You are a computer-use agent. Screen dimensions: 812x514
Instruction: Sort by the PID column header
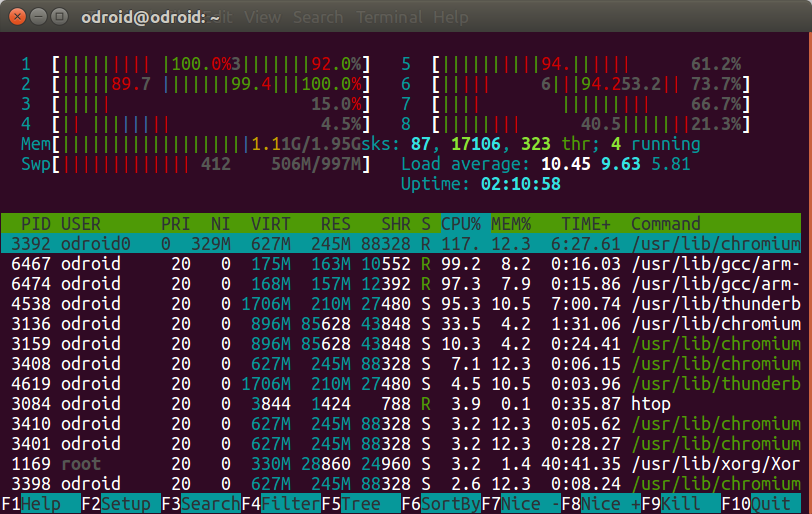pyautogui.click(x=36, y=224)
